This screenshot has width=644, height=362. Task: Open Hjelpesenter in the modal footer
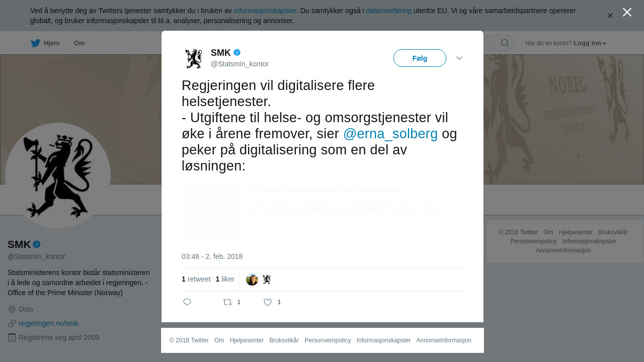click(247, 340)
